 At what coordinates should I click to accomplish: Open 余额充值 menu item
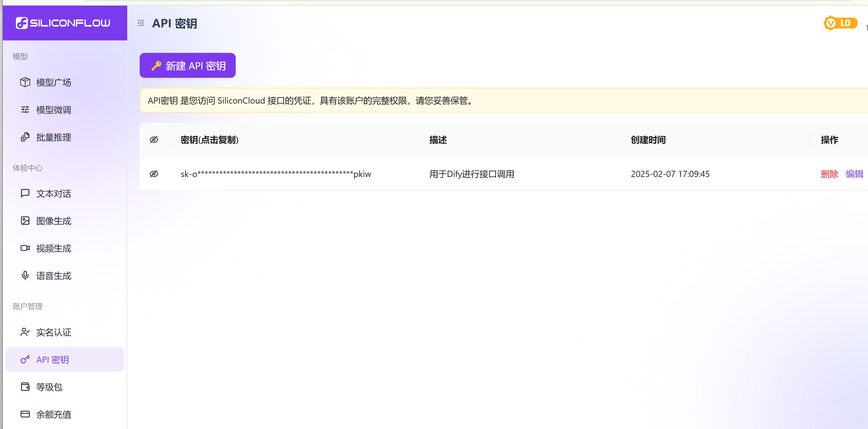coord(53,414)
